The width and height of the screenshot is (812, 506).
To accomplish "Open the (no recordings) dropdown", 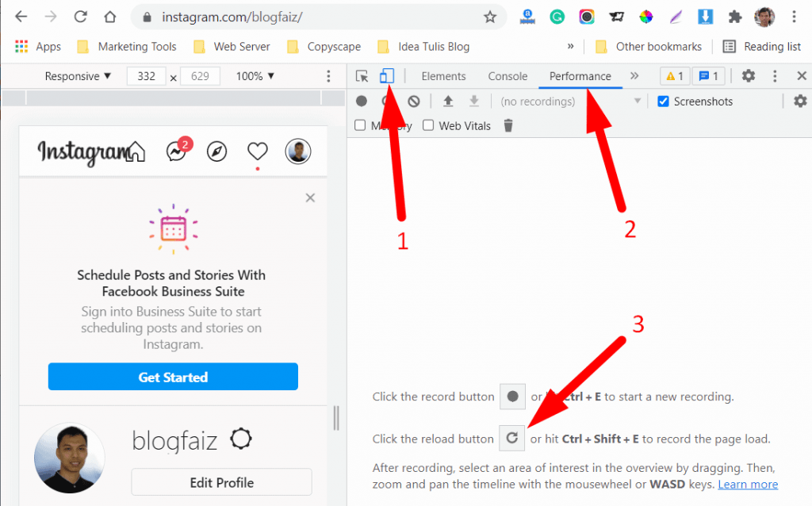I will pos(570,101).
